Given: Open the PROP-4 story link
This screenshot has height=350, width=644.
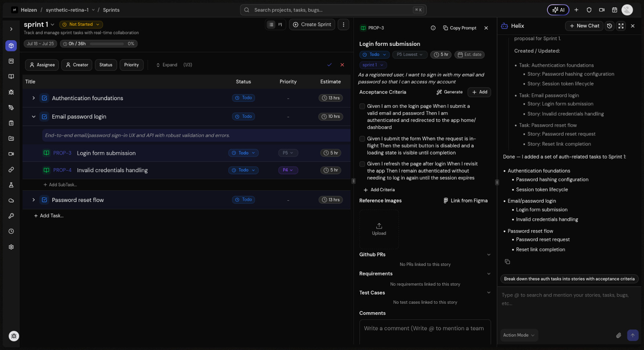Looking at the screenshot, I should click(62, 170).
